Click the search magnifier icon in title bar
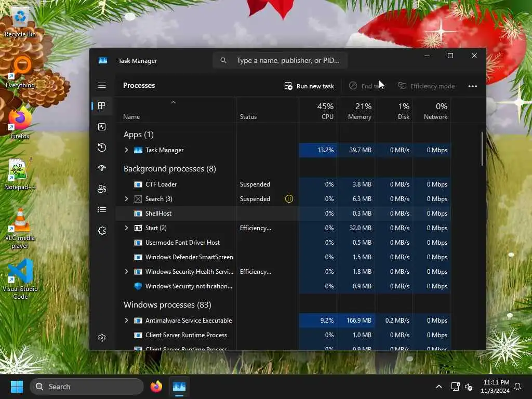Viewport: 532px width, 399px height. tap(223, 60)
